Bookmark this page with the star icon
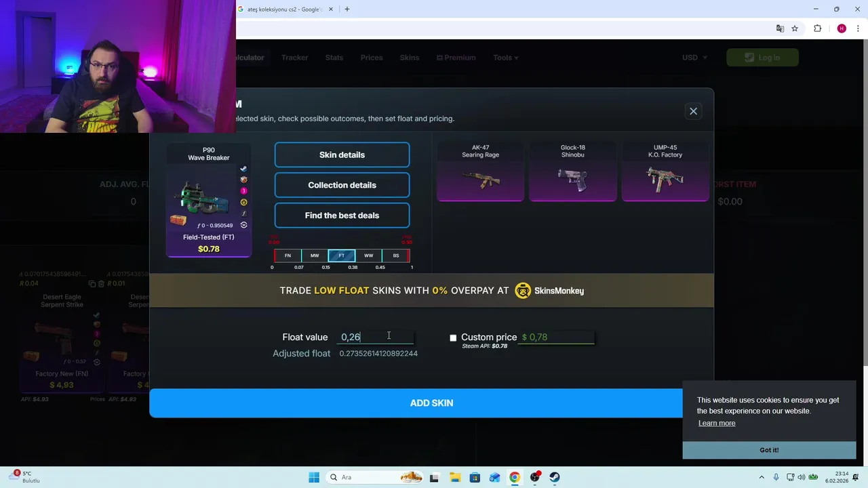The height and width of the screenshot is (488, 868). click(795, 28)
